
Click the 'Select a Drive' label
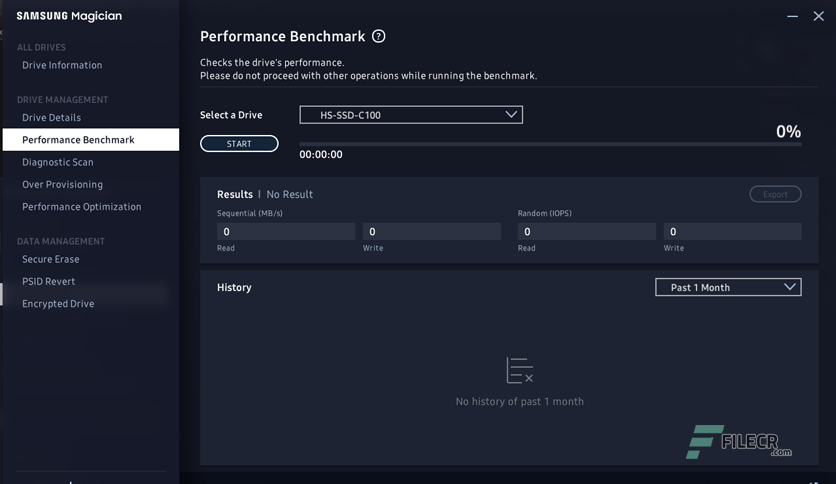coord(231,115)
